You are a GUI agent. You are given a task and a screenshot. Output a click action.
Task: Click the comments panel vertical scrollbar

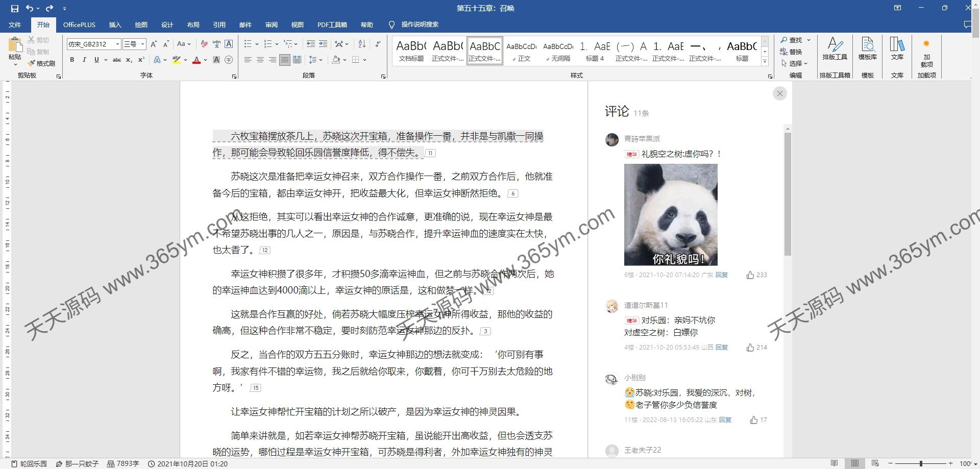pos(788,194)
